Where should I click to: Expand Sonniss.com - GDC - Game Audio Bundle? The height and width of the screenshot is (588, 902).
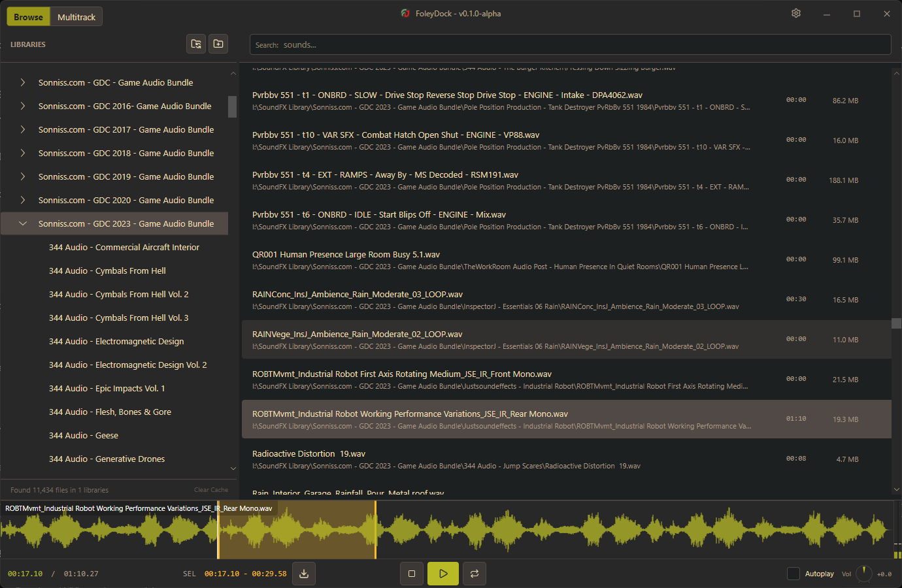[23, 82]
